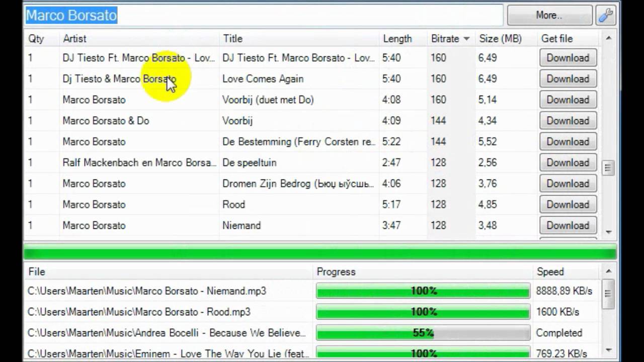Download De Bestemming (Ferry Corsten remix)
This screenshot has width=644, height=362.
click(568, 142)
